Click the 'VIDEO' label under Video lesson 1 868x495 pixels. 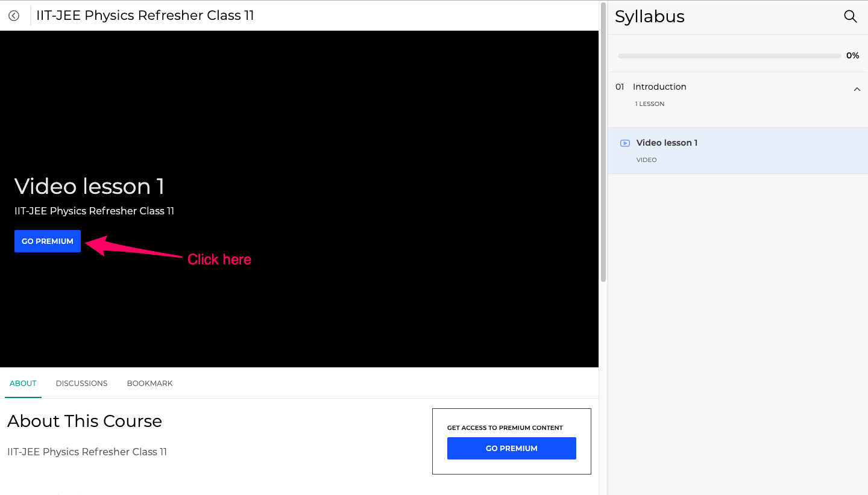pos(646,160)
